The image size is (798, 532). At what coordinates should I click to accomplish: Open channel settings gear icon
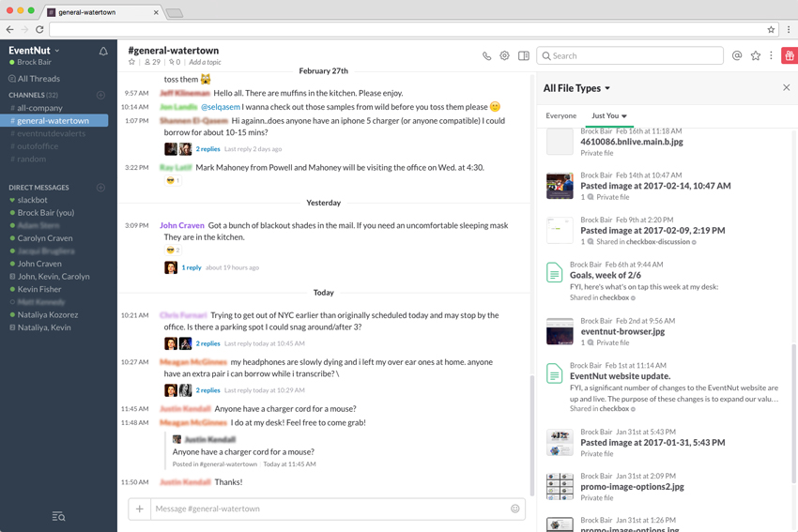504,56
